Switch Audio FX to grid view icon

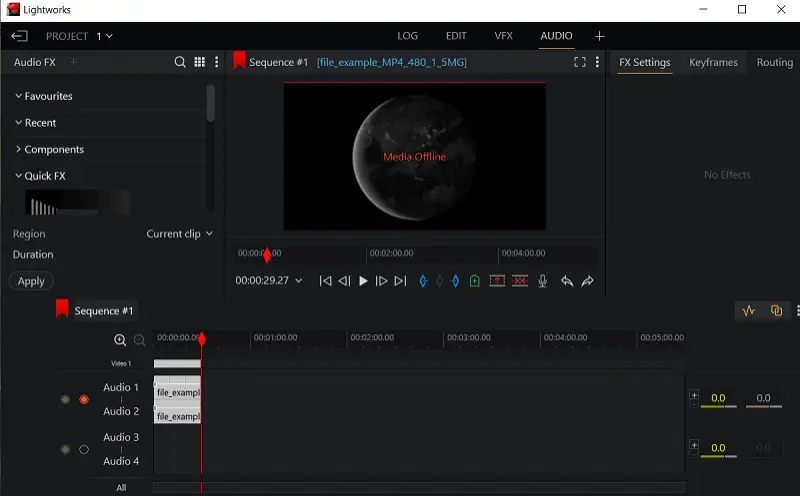tap(200, 62)
